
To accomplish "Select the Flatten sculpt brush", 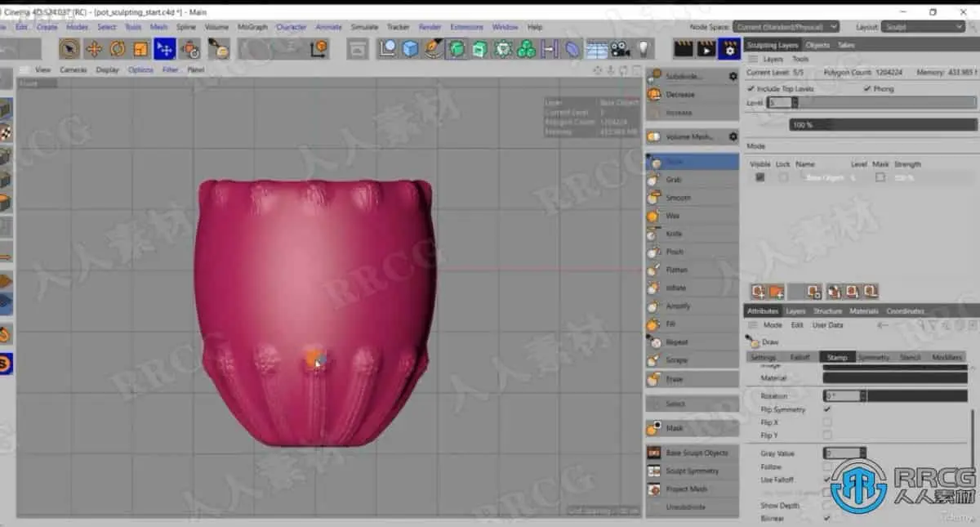I will tap(692, 270).
